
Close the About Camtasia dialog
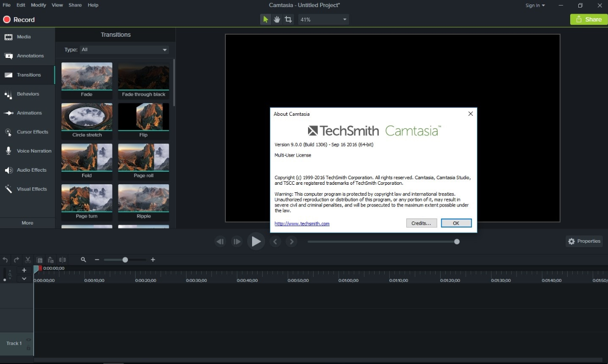470,114
